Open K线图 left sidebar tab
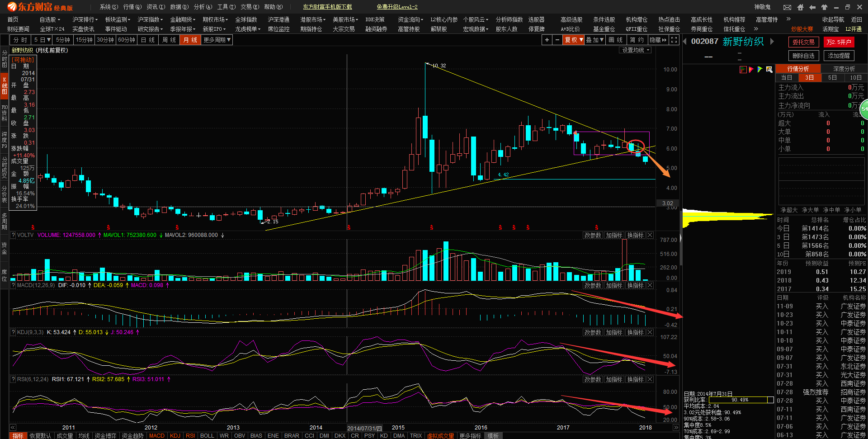The width and height of the screenshot is (868, 439). (x=5, y=85)
